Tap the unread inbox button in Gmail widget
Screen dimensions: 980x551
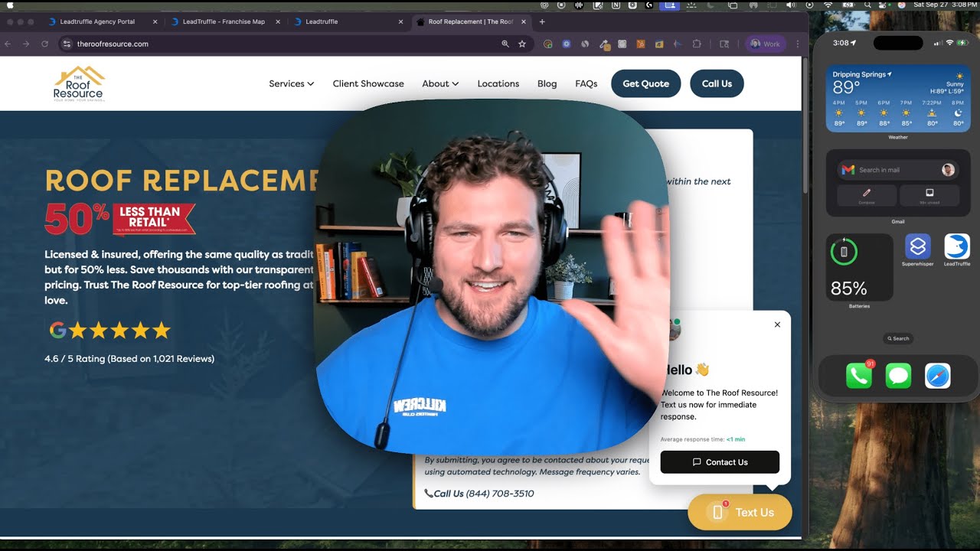[x=929, y=195]
